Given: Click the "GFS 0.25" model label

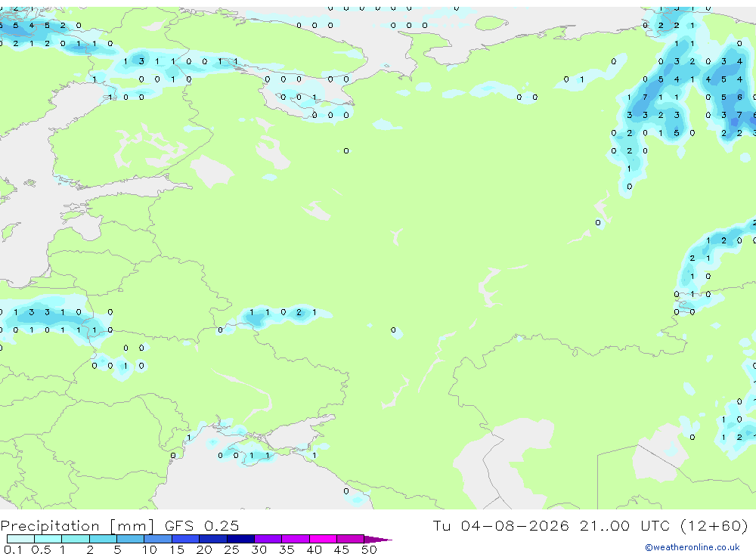Looking at the screenshot, I should click(x=202, y=525).
